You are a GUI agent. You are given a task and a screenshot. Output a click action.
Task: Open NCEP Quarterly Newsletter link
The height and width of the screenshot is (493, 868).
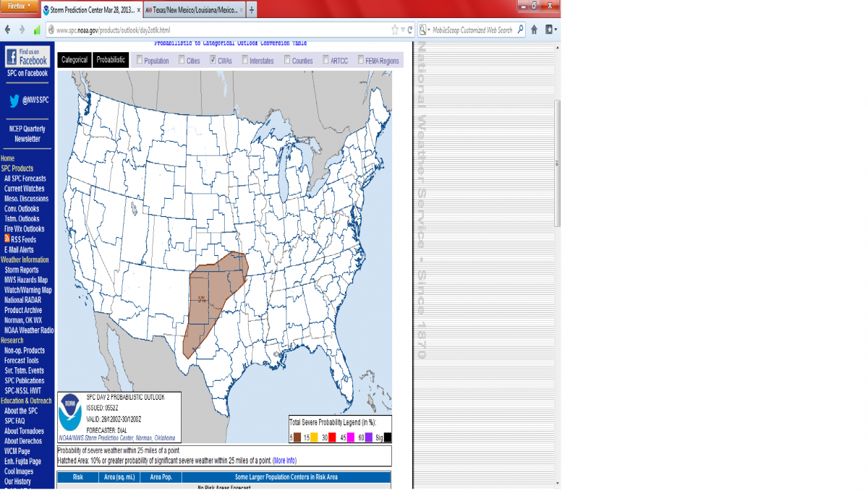(x=27, y=134)
